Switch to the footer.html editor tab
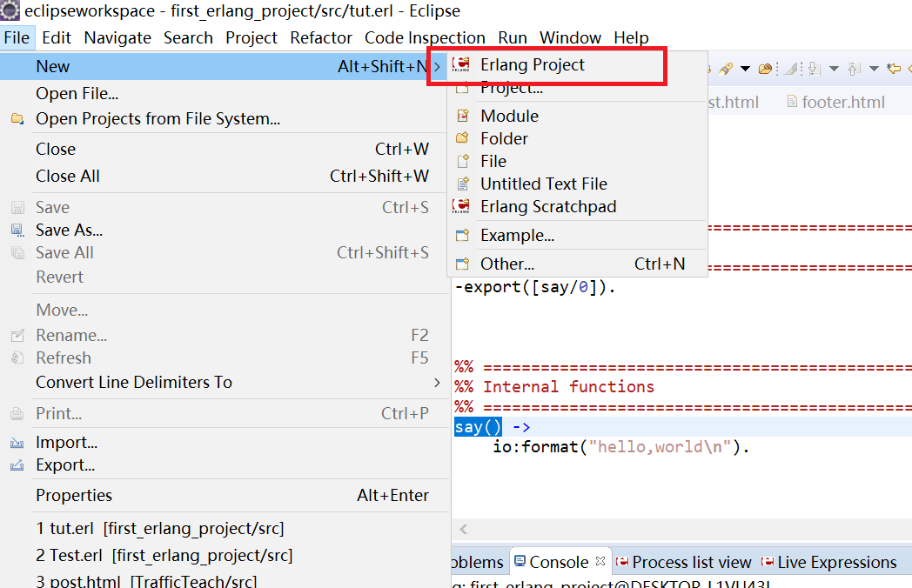This screenshot has width=912, height=588. [x=835, y=103]
